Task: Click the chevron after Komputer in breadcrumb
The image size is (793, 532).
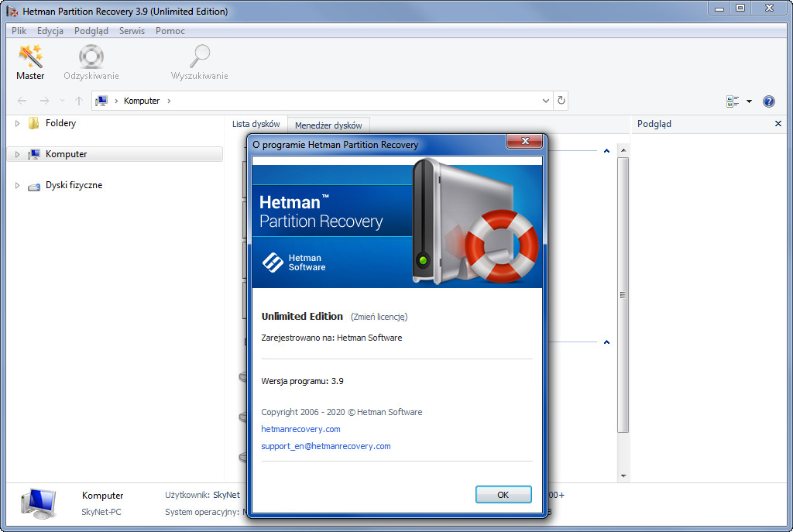Action: coord(169,101)
